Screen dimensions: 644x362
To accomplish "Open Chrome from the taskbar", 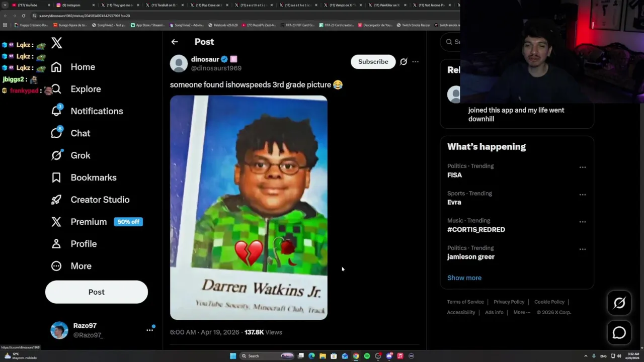I will 356,356.
